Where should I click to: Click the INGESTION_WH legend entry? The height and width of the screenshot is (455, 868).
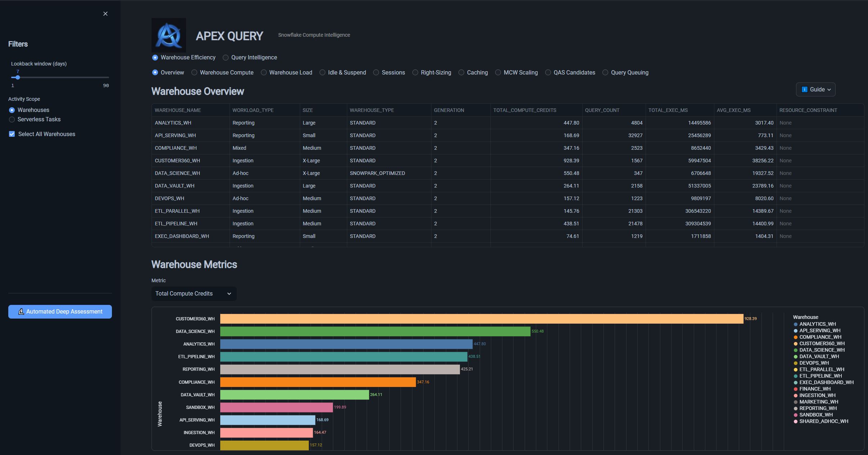click(x=814, y=396)
